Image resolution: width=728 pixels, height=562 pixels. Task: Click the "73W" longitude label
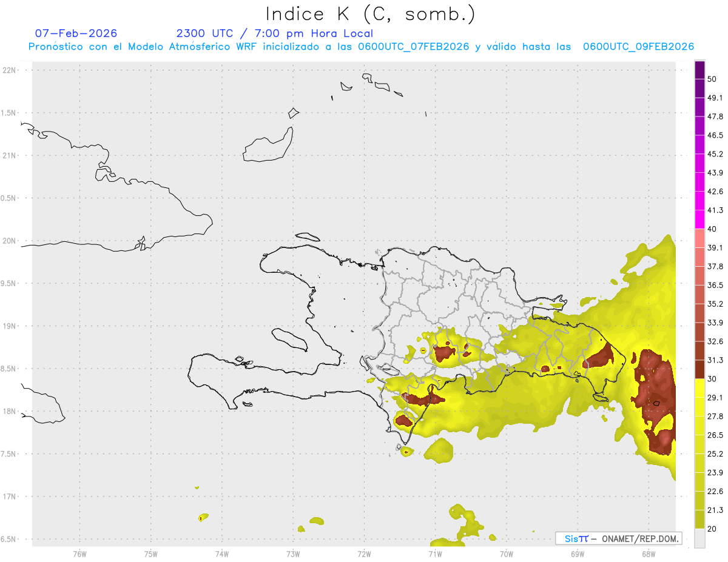(x=293, y=554)
